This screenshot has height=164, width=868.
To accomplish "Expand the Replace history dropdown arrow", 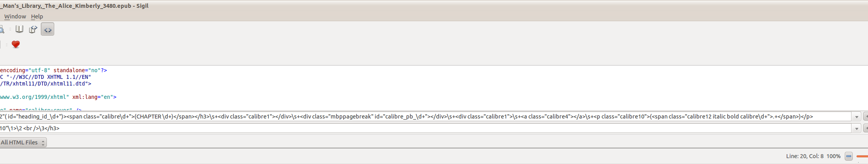I will [857, 129].
